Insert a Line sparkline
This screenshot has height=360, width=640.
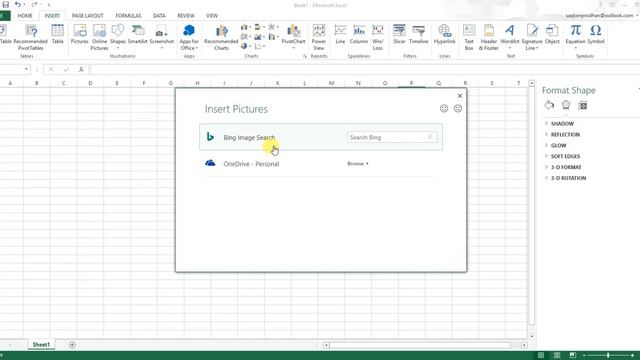click(x=340, y=34)
